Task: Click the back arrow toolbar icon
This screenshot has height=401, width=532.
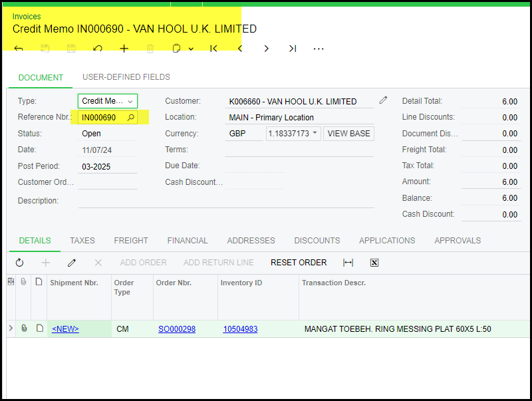Action: 19,49
